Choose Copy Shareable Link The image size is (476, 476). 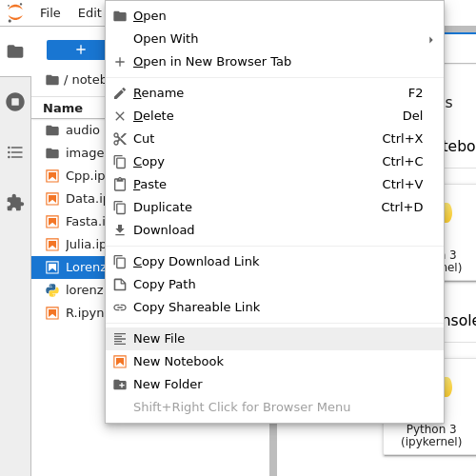pos(274,307)
